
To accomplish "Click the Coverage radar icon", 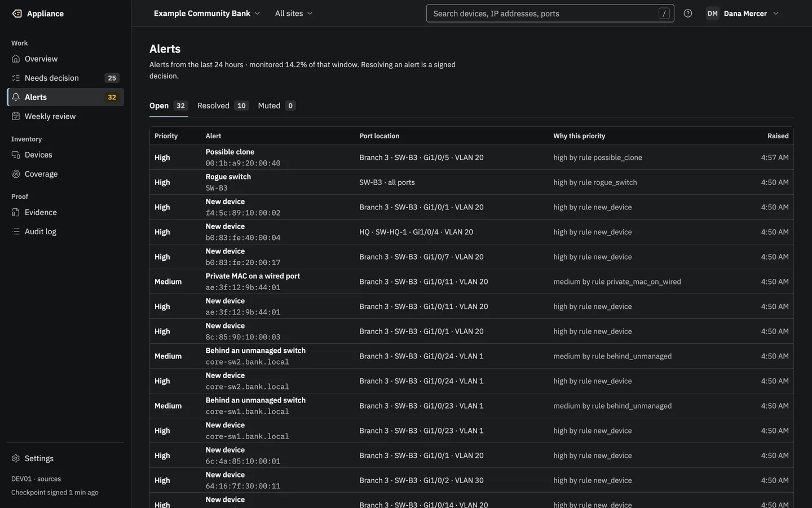I will (x=16, y=174).
